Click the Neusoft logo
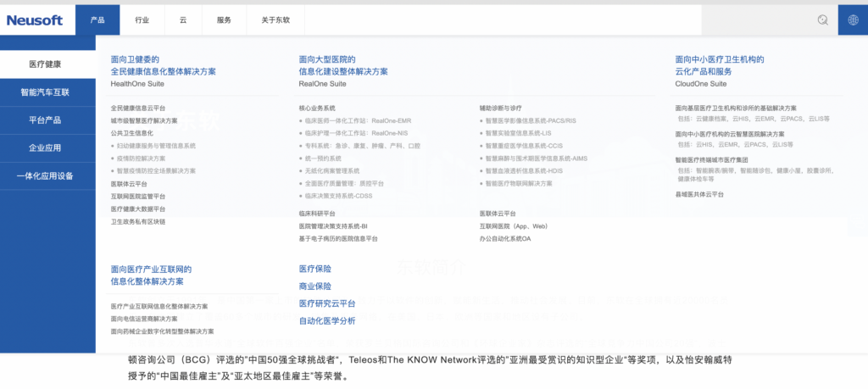This screenshot has width=868, height=389. pos(35,20)
